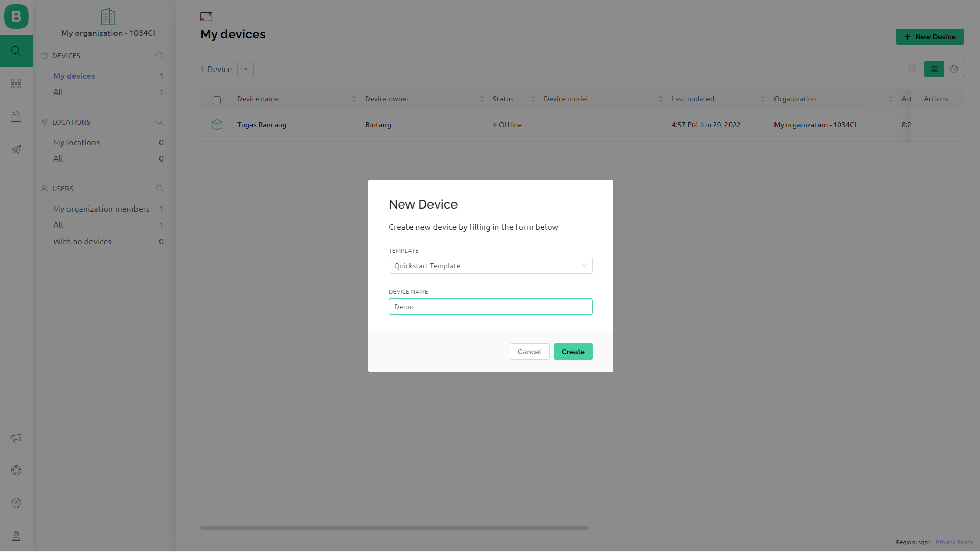
Task: Sort by Status column arrows
Action: (x=533, y=99)
